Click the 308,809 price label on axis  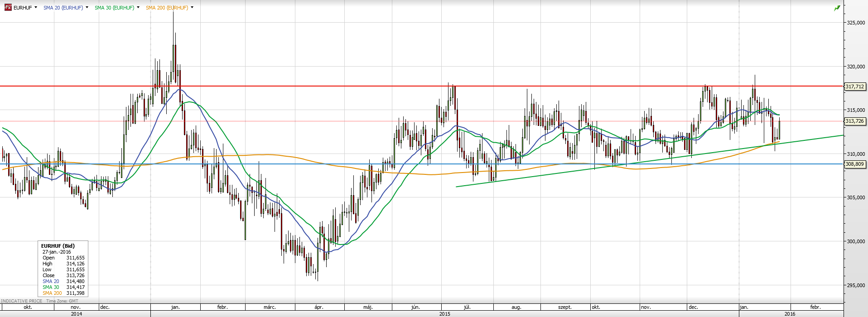click(855, 164)
